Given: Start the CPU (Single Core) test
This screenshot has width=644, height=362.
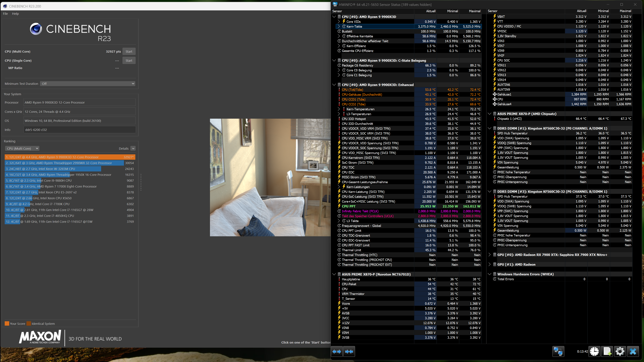Looking at the screenshot, I should (129, 61).
